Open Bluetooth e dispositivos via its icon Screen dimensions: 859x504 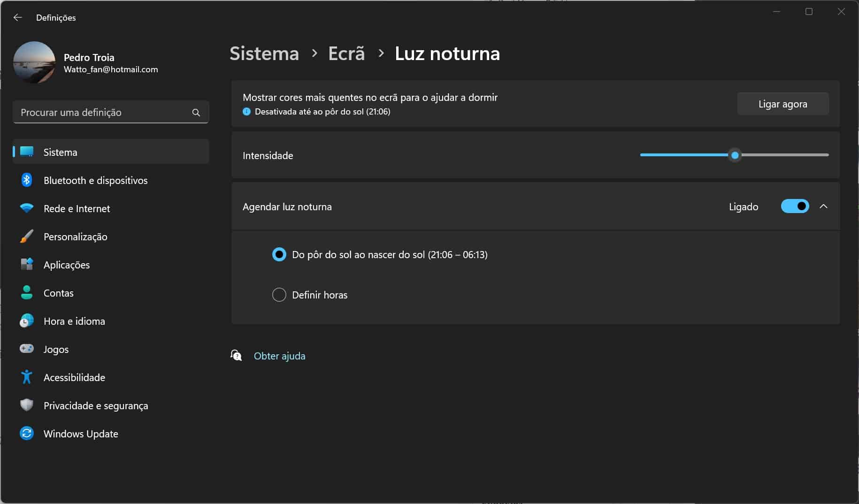(27, 180)
